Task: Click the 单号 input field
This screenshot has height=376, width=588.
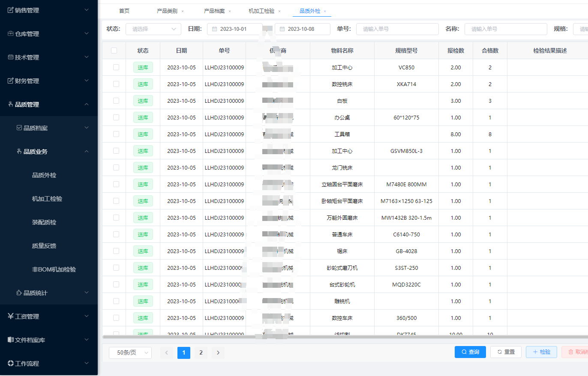Action: pyautogui.click(x=397, y=29)
